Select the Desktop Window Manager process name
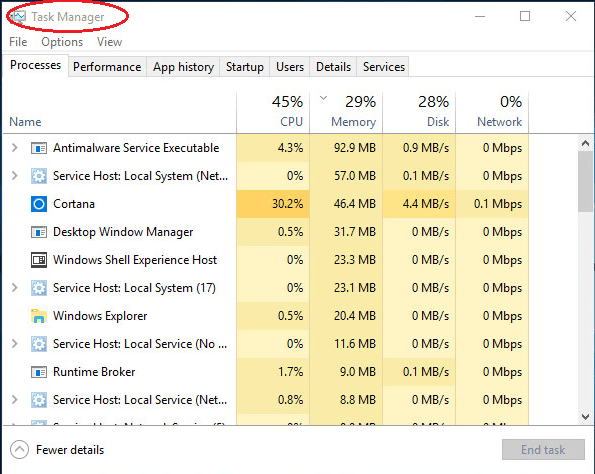 (x=123, y=232)
